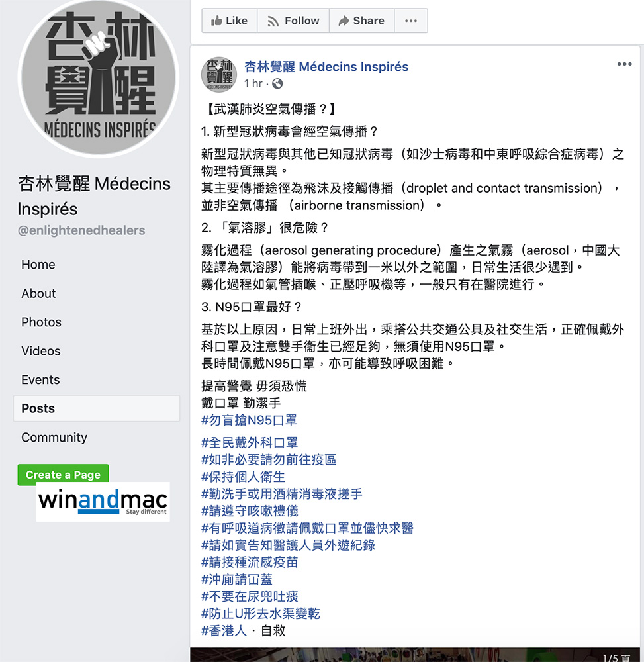Click the hashtag #勿盲搶N95口罩
The width and height of the screenshot is (644, 662).
click(249, 420)
